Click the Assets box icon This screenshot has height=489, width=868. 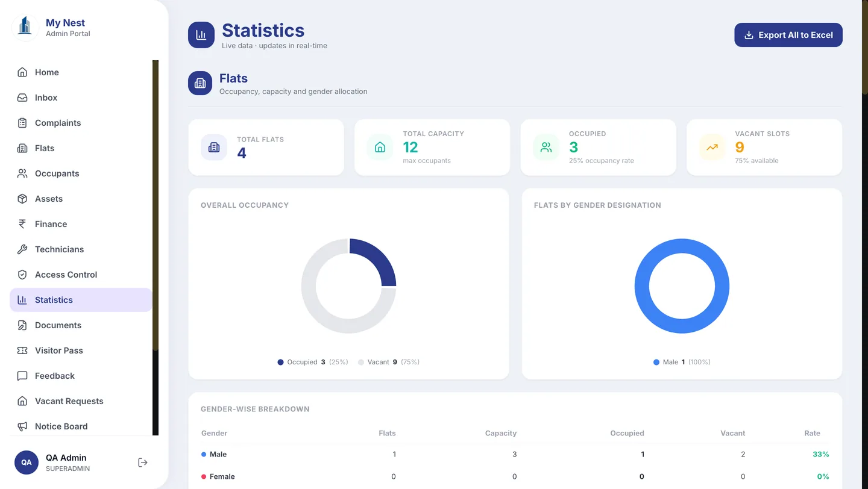[22, 199]
